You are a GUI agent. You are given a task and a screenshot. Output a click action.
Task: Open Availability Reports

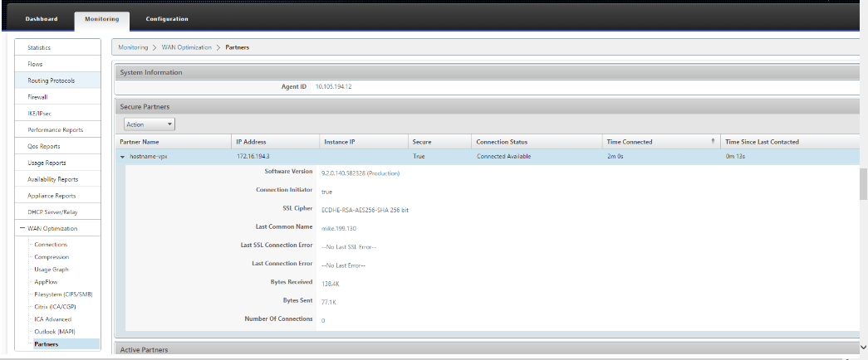[57, 179]
